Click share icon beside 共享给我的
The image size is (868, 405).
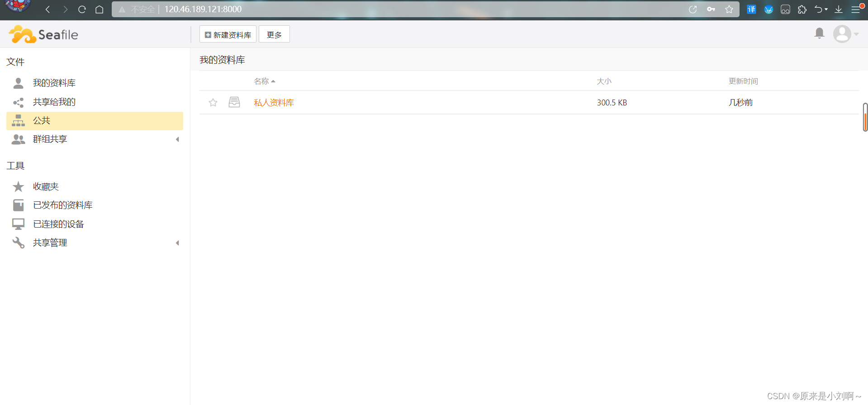[18, 102]
